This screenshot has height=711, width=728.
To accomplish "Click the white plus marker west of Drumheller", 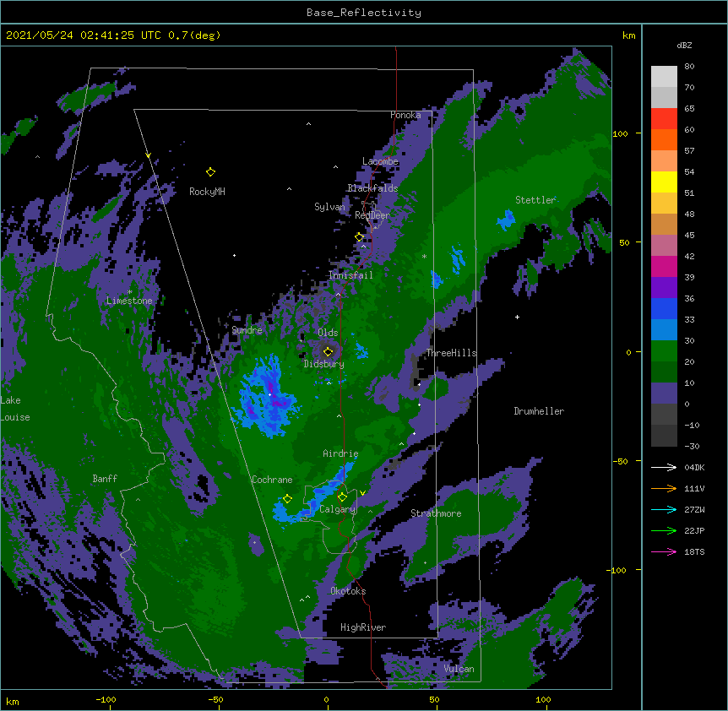I will point(517,317).
